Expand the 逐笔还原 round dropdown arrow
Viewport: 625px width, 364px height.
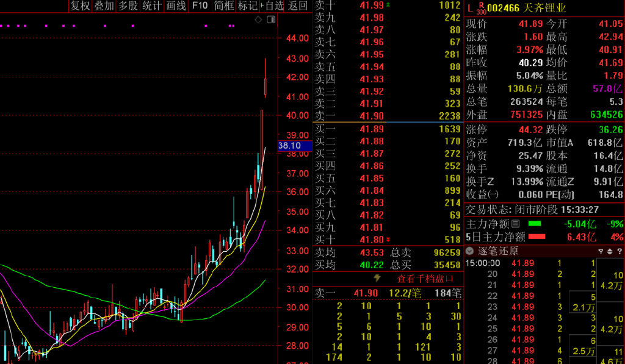click(x=469, y=251)
